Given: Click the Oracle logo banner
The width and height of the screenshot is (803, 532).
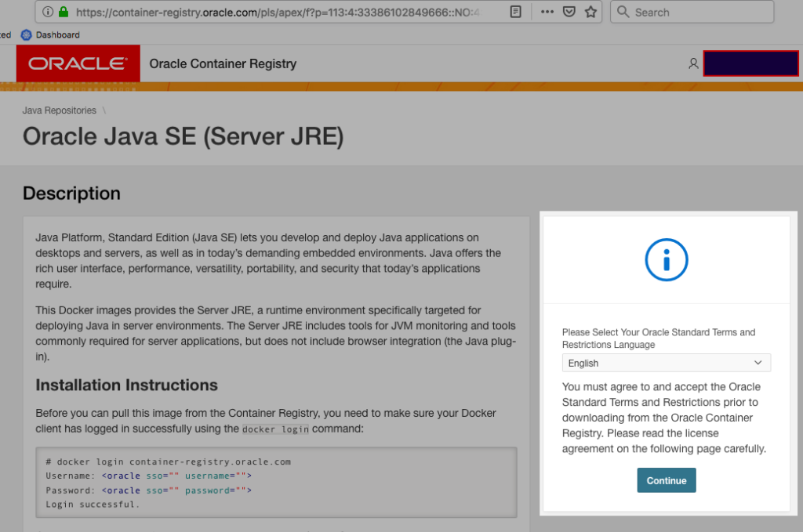Looking at the screenshot, I should click(x=77, y=63).
